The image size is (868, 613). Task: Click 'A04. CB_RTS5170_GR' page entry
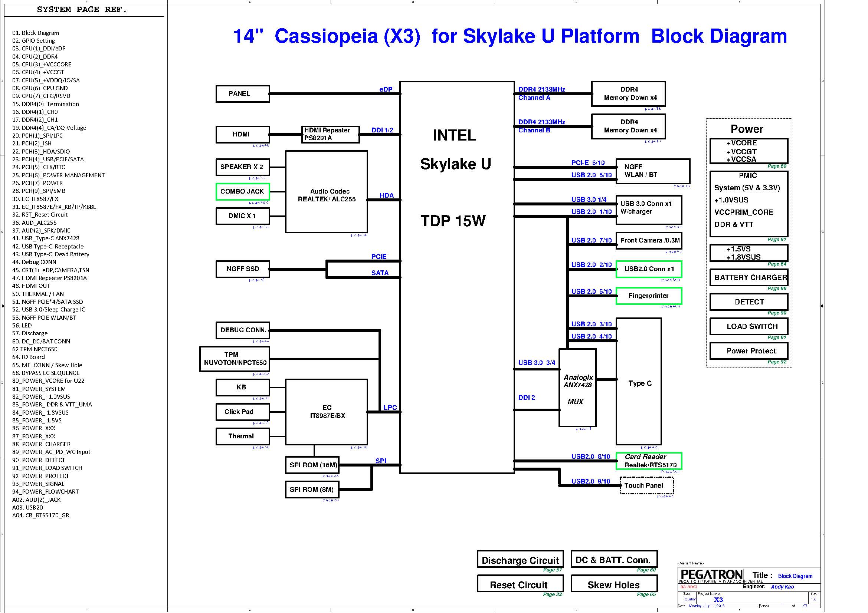click(x=40, y=515)
